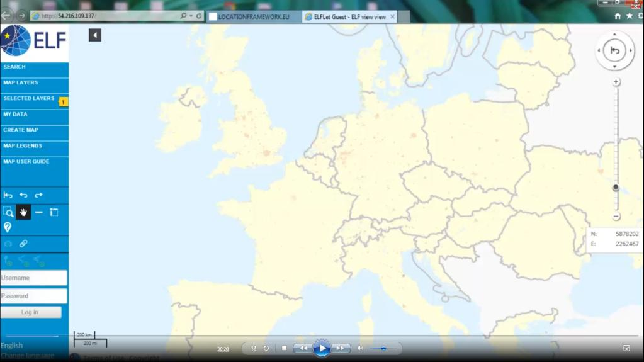The height and width of the screenshot is (362, 644).
Task: Toggle shuffle in the media player
Action: click(x=254, y=348)
